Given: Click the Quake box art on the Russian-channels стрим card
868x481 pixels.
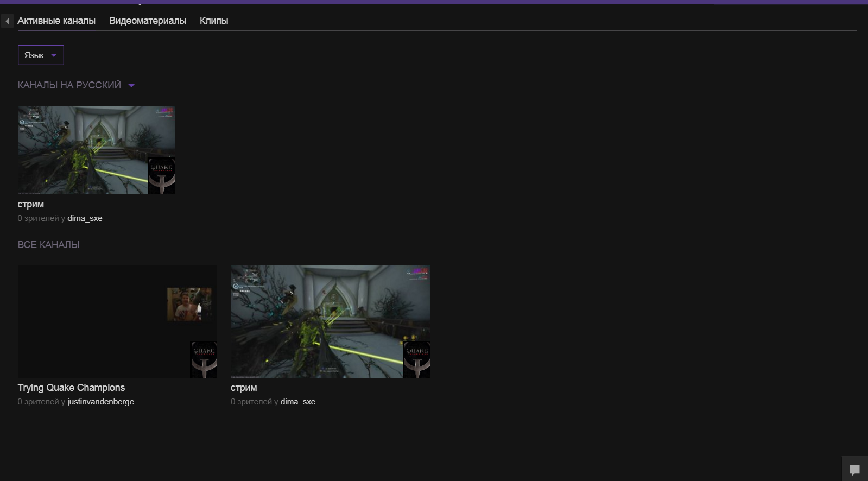Looking at the screenshot, I should 161,176.
